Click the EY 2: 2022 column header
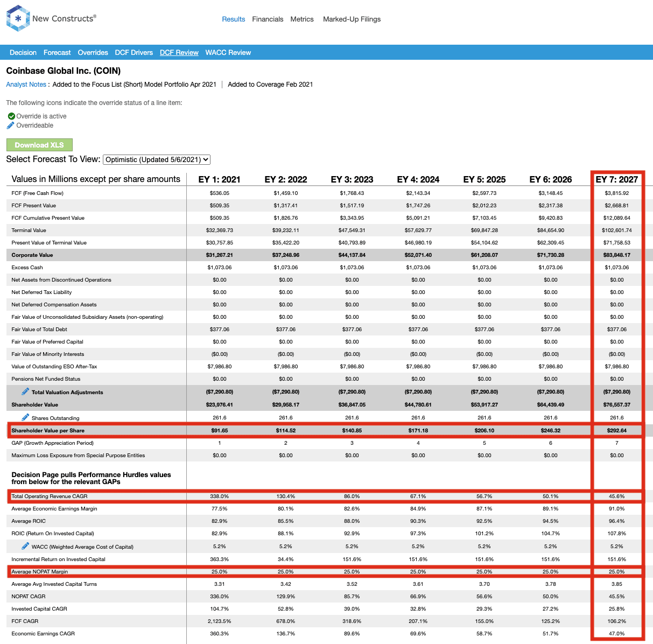653x644 pixels. [286, 179]
